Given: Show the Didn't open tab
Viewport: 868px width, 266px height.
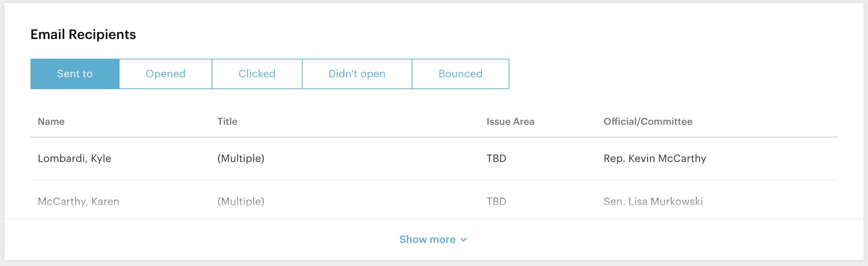Looking at the screenshot, I should pos(357,74).
